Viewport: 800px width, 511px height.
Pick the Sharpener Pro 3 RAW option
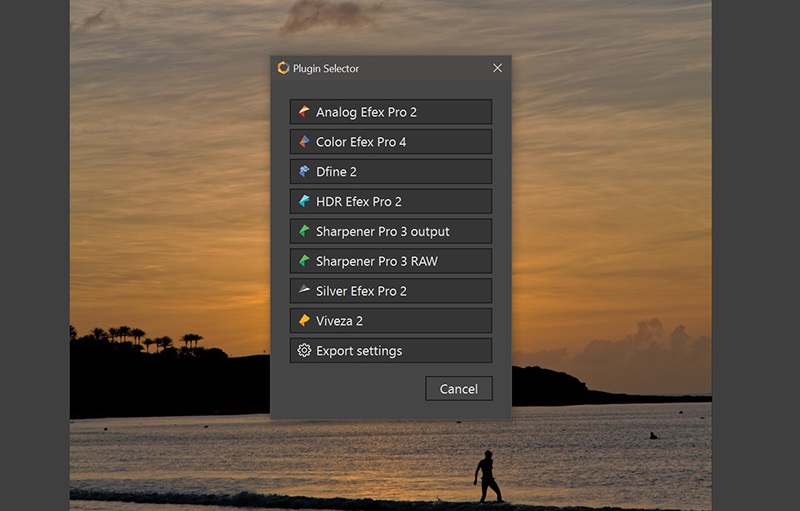tap(390, 262)
